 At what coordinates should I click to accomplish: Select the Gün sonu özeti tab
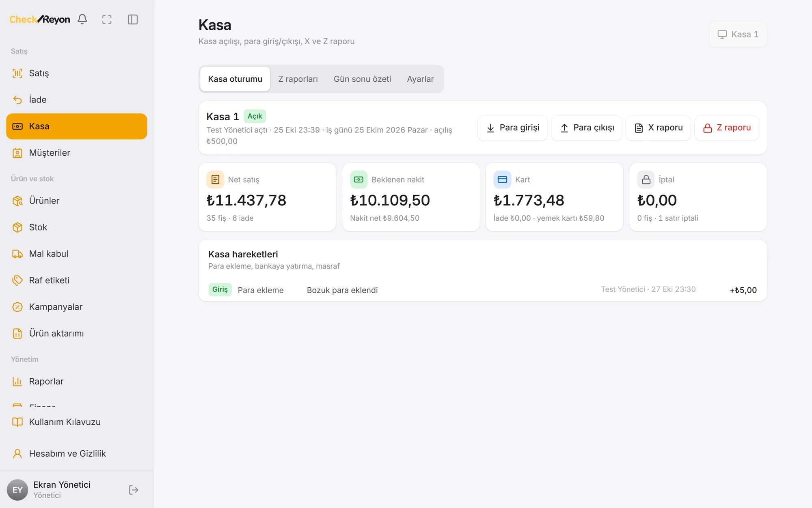tap(362, 79)
